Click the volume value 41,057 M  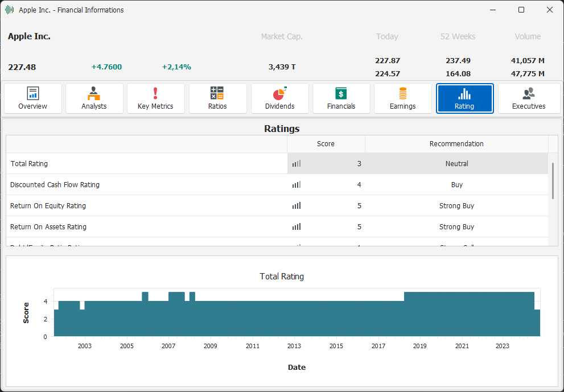528,60
